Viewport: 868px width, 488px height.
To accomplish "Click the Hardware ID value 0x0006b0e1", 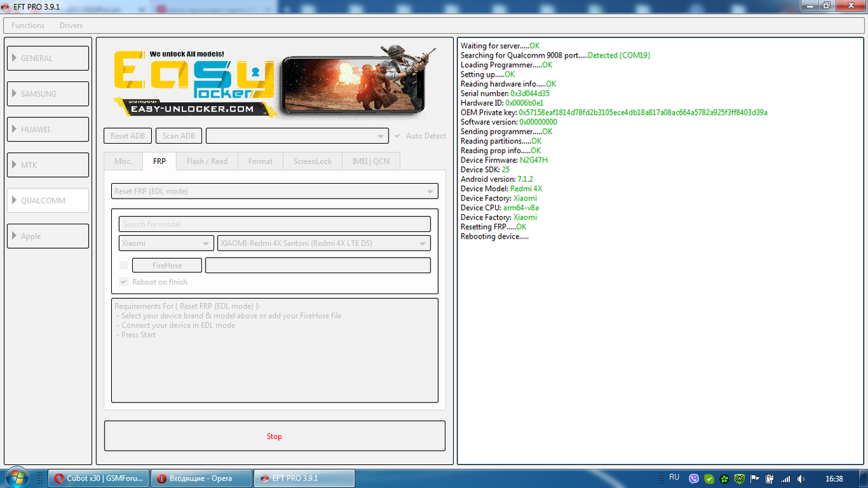I will click(x=524, y=103).
